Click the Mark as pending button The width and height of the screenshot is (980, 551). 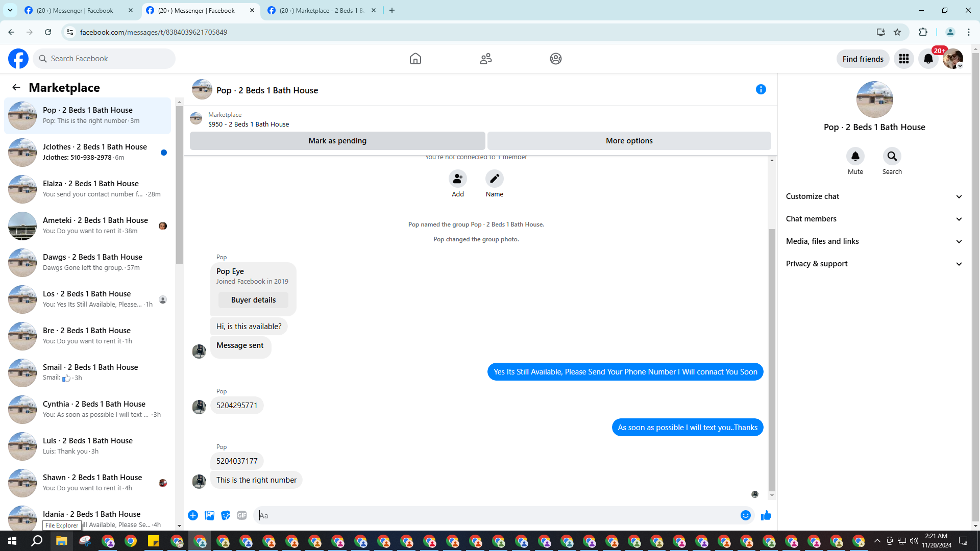click(337, 141)
